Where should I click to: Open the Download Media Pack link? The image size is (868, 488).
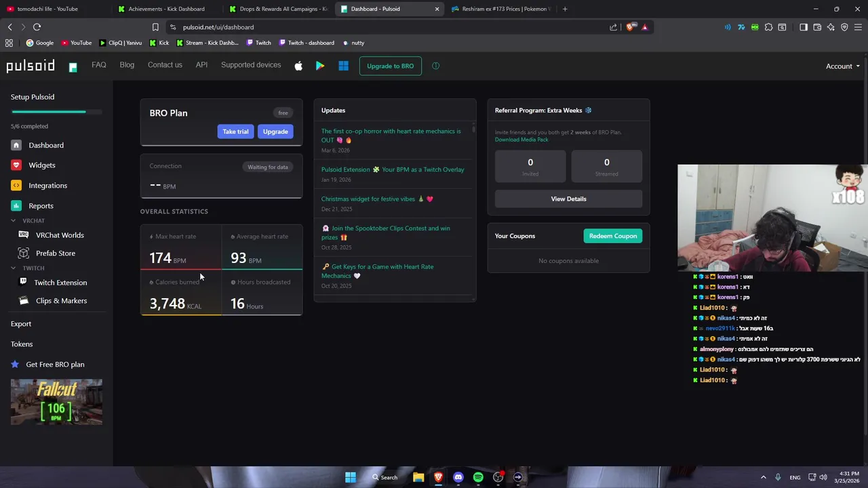(x=521, y=140)
